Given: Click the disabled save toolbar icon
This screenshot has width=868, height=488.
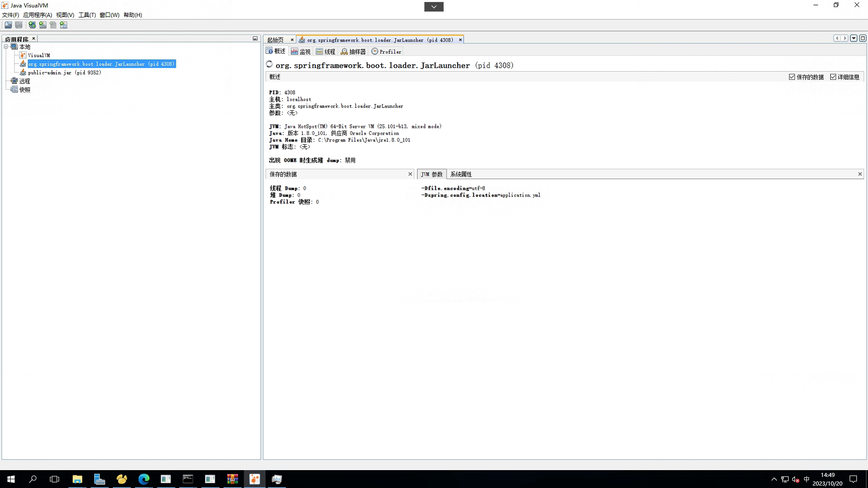Looking at the screenshot, I should tap(19, 25).
